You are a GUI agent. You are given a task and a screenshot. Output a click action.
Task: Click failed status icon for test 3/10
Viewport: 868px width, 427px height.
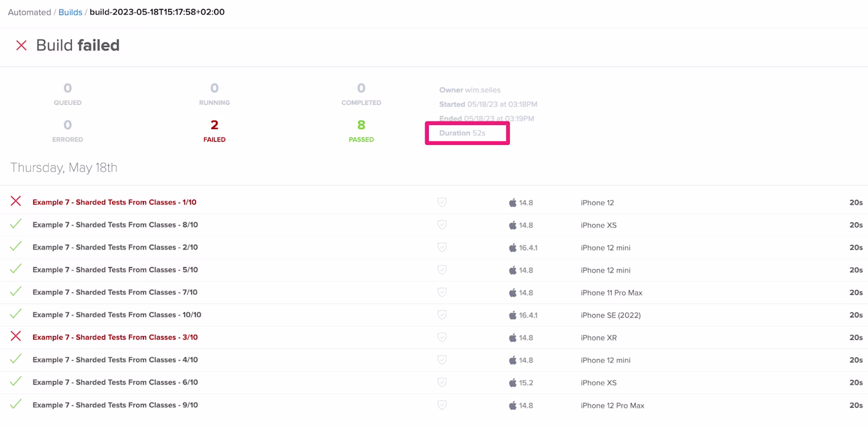(16, 337)
